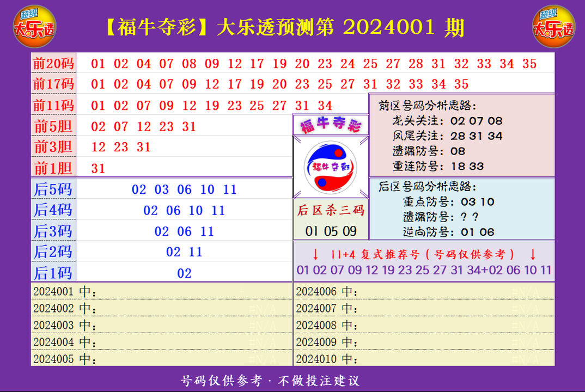
Task: Click number 28 in the 前20码 row
Action: [416, 64]
